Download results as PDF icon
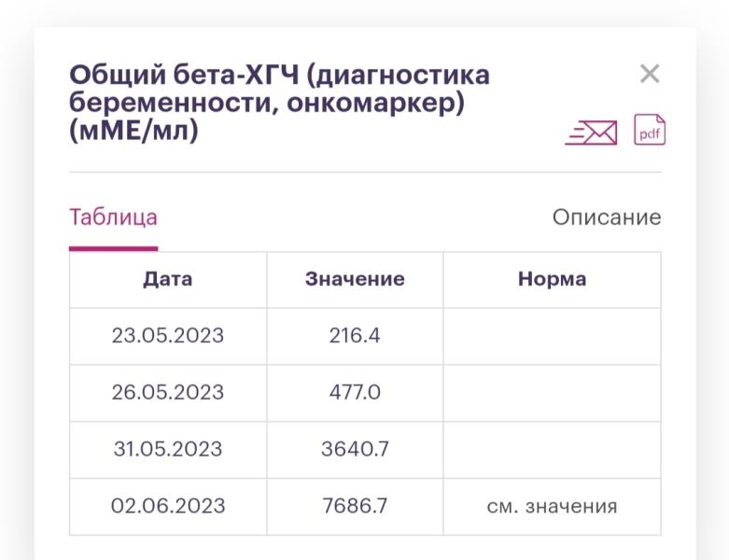Screen dimensions: 729x560 (650, 130)
